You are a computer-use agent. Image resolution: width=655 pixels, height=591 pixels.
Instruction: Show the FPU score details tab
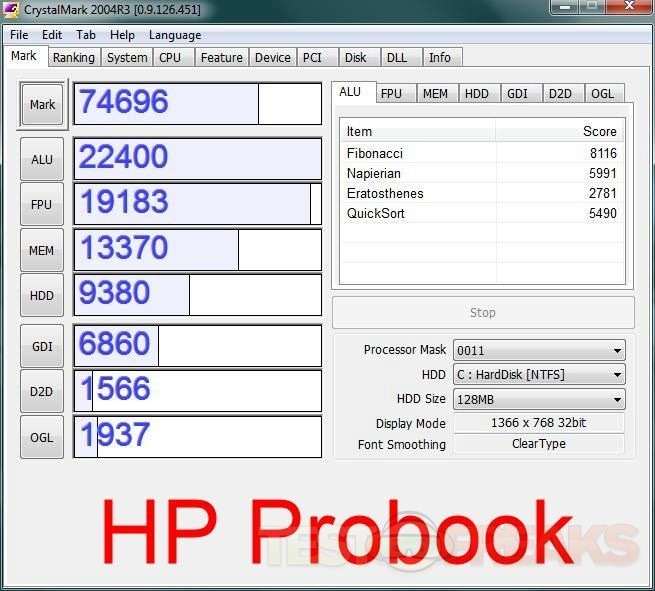391,94
